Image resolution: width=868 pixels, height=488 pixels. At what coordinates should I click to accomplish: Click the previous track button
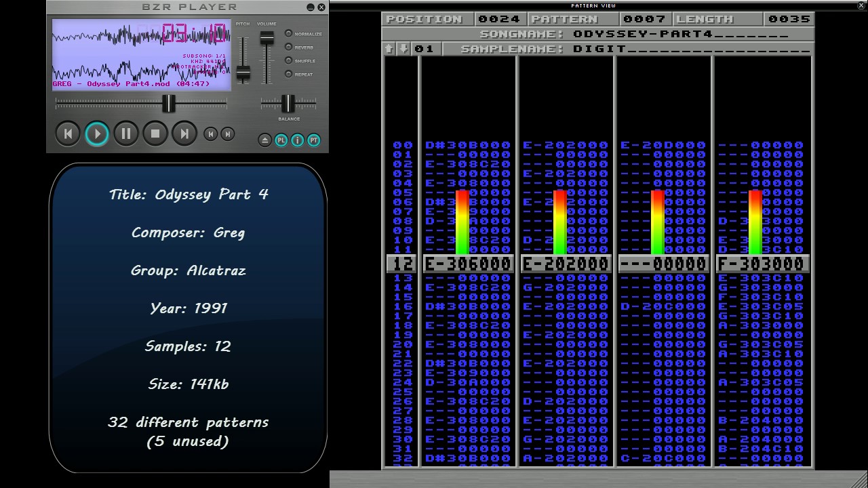(x=68, y=134)
